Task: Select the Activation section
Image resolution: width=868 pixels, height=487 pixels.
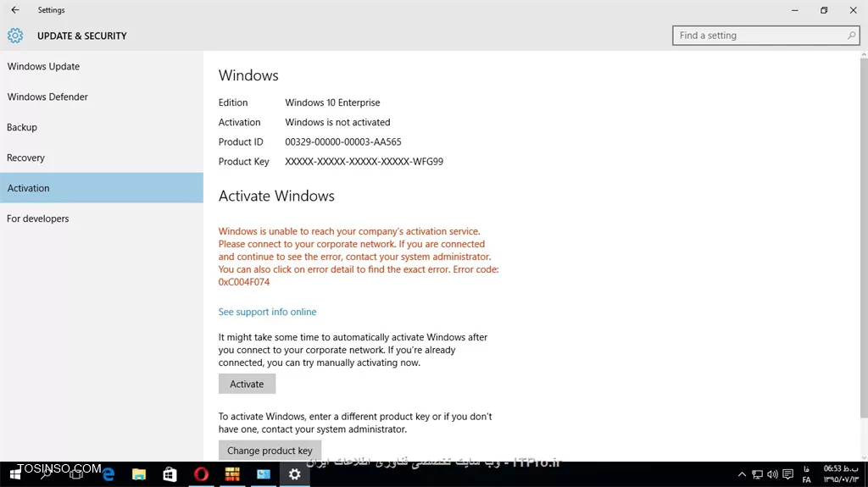Action: (102, 188)
